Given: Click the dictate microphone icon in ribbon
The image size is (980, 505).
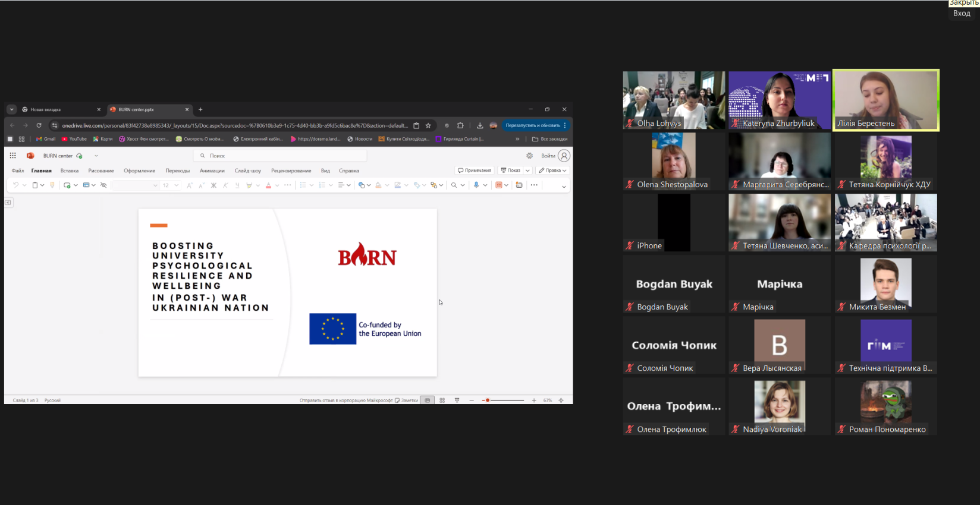Looking at the screenshot, I should [x=476, y=185].
